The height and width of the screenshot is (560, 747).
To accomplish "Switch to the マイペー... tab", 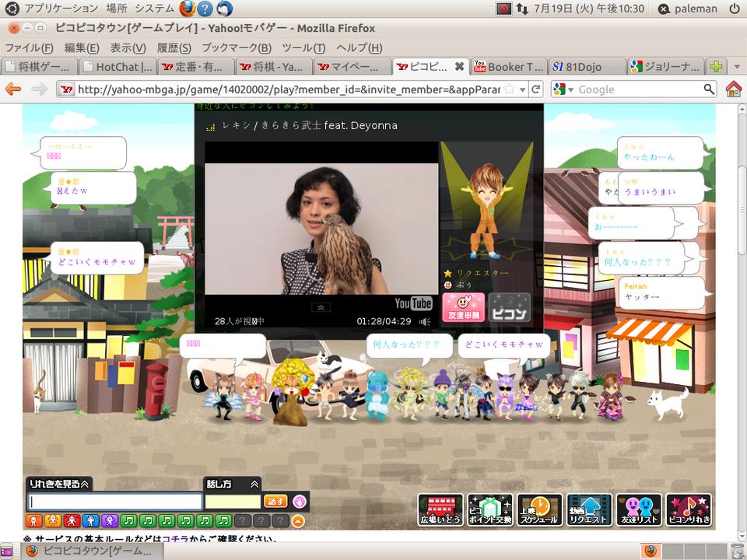I will point(352,67).
